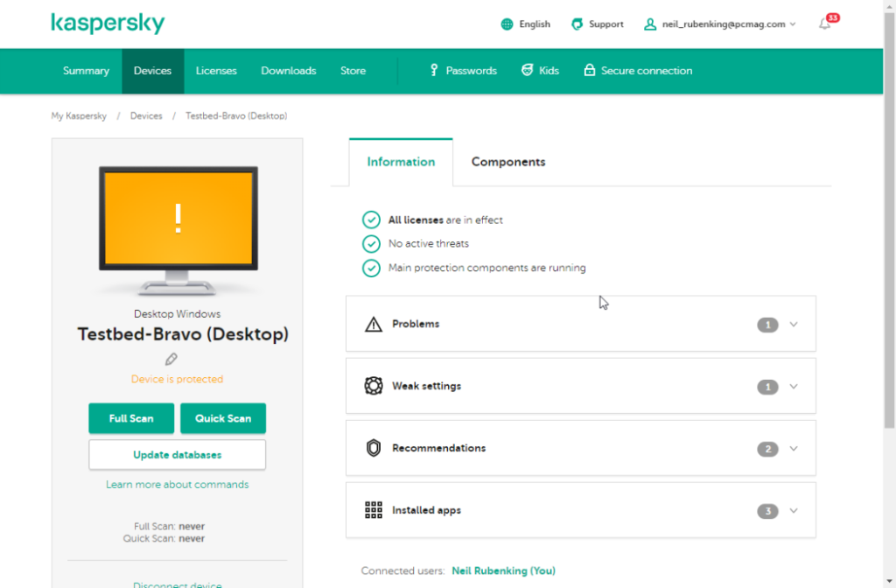Image resolution: width=896 pixels, height=588 pixels.
Task: Click the shield icon next to Recommendations
Action: point(374,448)
